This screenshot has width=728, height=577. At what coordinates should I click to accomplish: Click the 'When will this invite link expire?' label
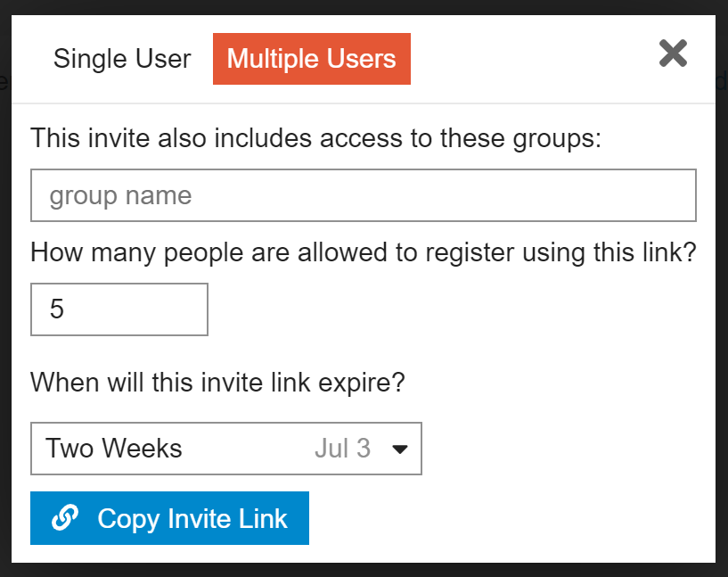217,383
